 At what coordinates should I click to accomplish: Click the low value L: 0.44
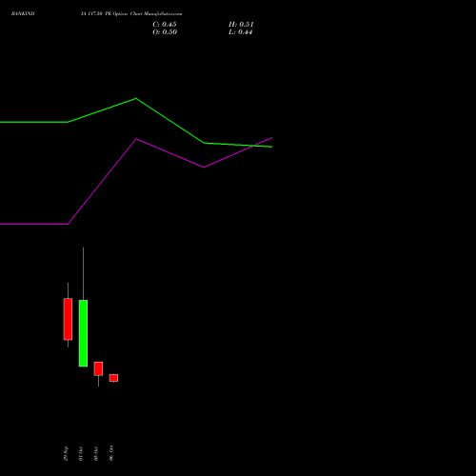click(240, 32)
